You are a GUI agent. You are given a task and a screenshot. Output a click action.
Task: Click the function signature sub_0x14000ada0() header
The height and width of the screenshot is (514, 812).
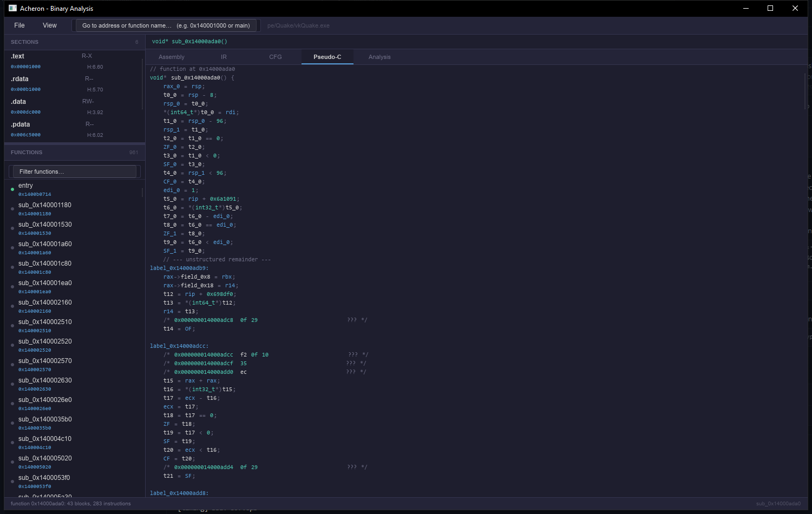click(x=189, y=41)
